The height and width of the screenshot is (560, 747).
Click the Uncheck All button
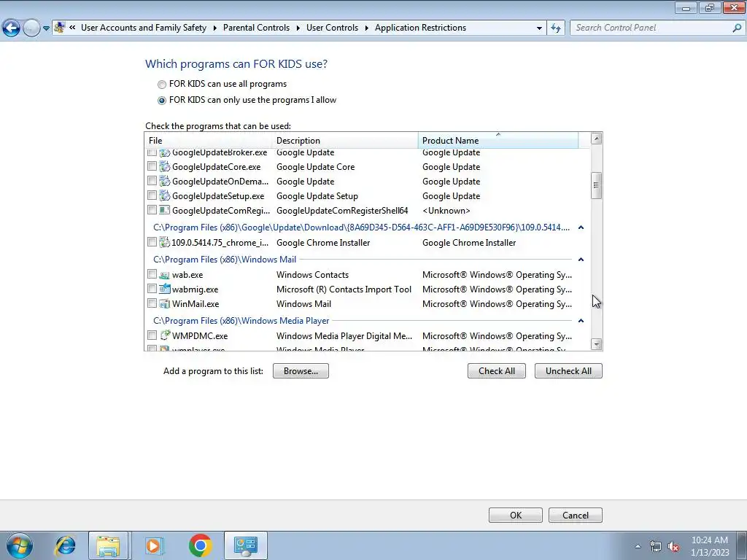click(568, 371)
